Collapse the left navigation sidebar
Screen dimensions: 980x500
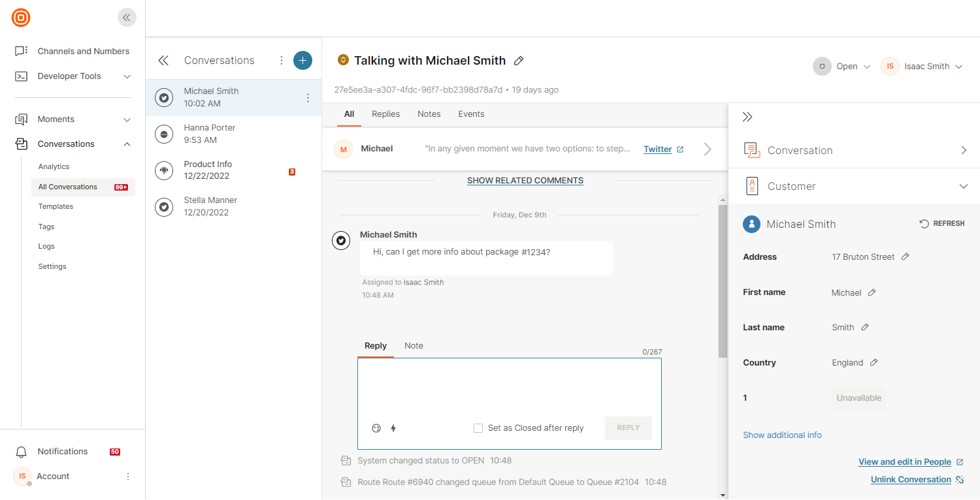click(127, 18)
